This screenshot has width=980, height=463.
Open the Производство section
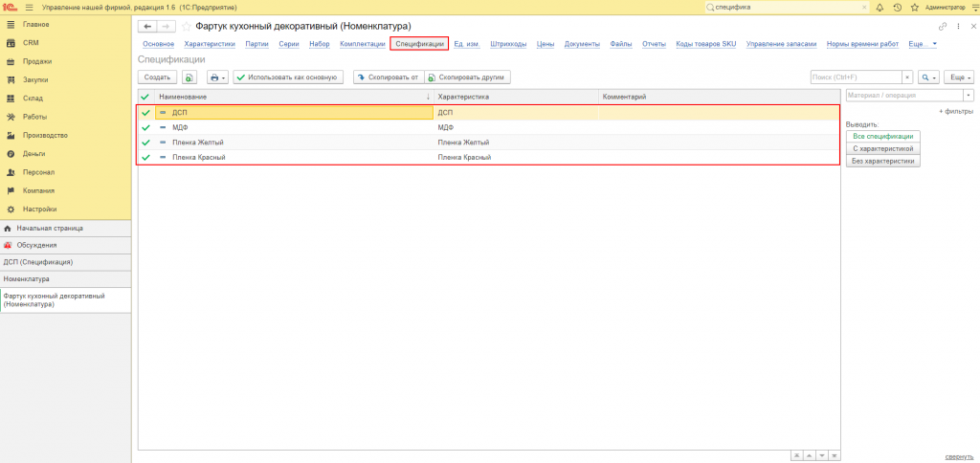pos(45,135)
